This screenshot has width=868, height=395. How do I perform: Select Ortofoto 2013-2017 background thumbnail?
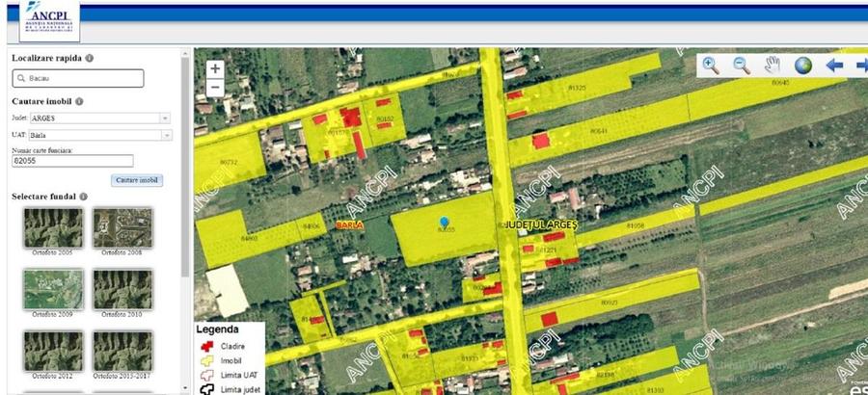coord(122,352)
